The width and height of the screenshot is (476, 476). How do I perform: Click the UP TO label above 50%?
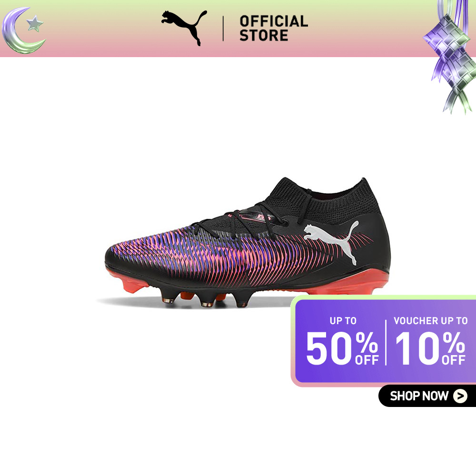point(343,321)
